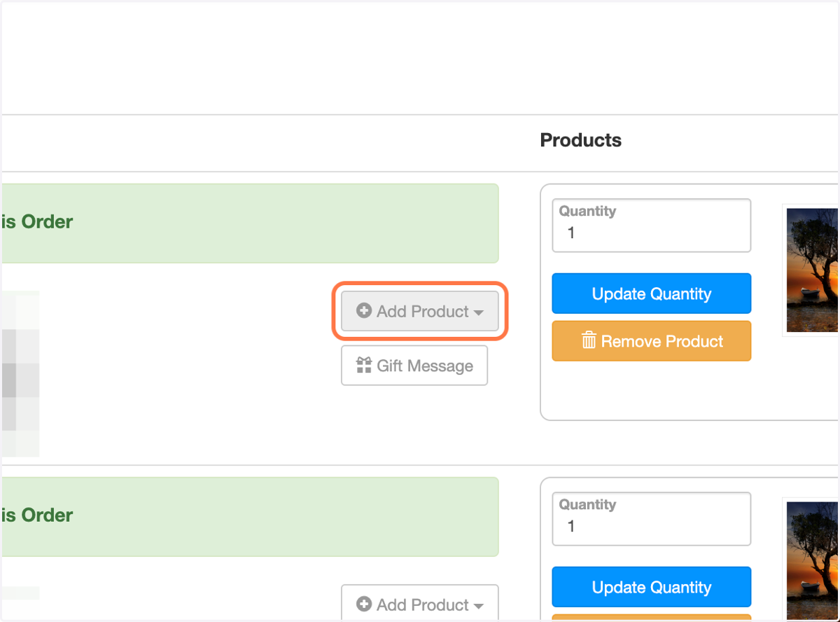Click the Products column heading
Viewport: 840px width, 622px height.
pos(581,140)
